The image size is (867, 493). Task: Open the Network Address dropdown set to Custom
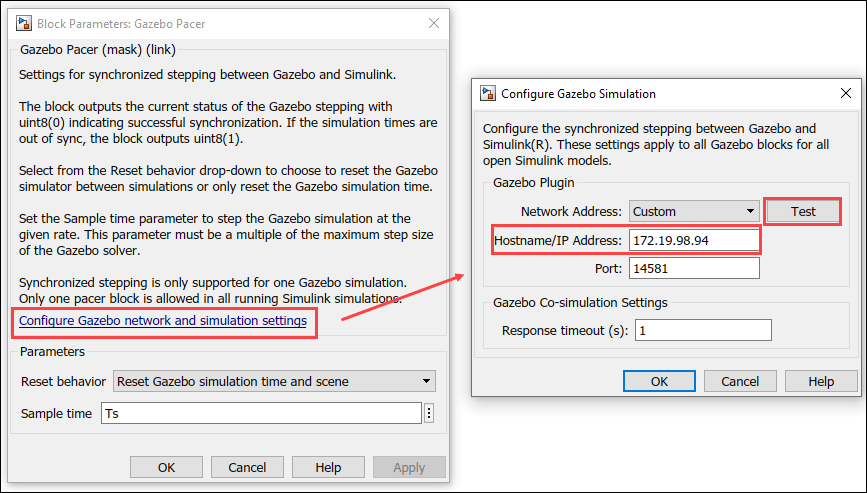[692, 211]
